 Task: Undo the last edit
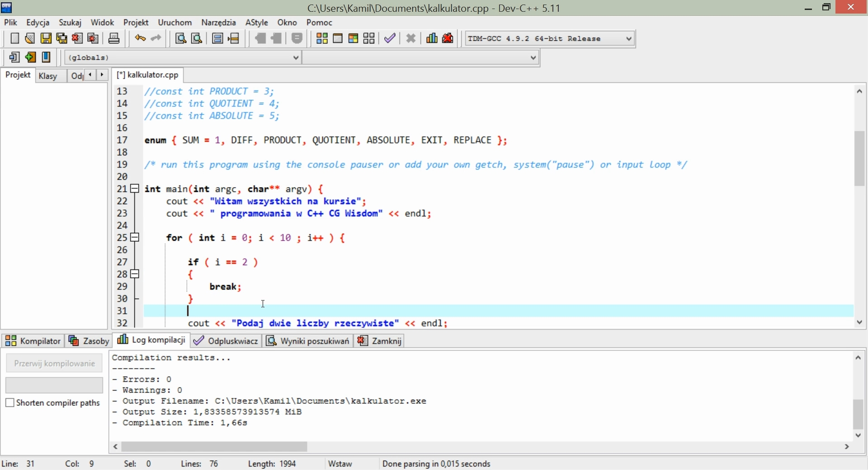(x=140, y=38)
